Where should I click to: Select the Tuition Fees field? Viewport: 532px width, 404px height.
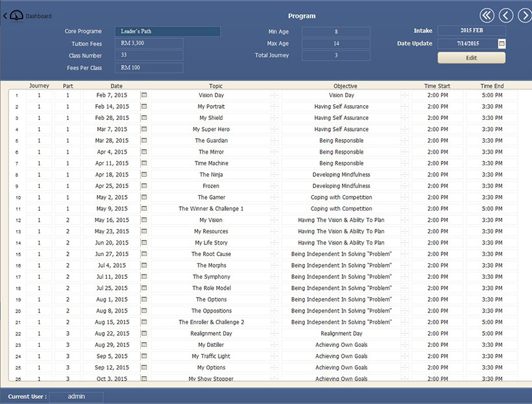[x=149, y=43]
